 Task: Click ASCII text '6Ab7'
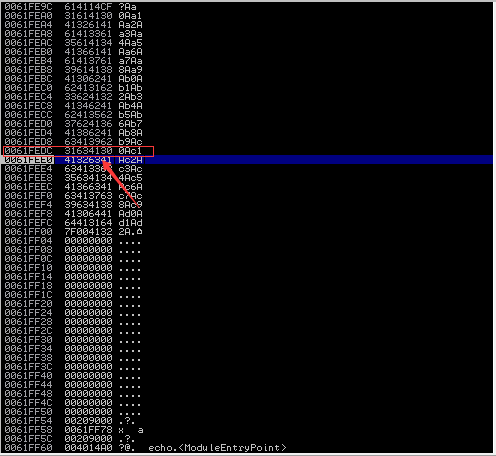coord(130,124)
